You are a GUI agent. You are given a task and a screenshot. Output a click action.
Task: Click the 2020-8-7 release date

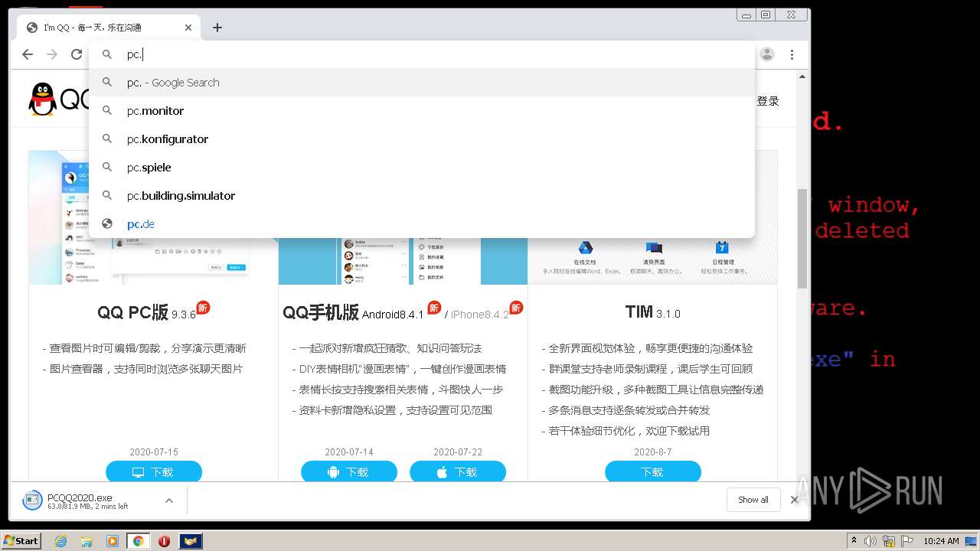point(653,452)
